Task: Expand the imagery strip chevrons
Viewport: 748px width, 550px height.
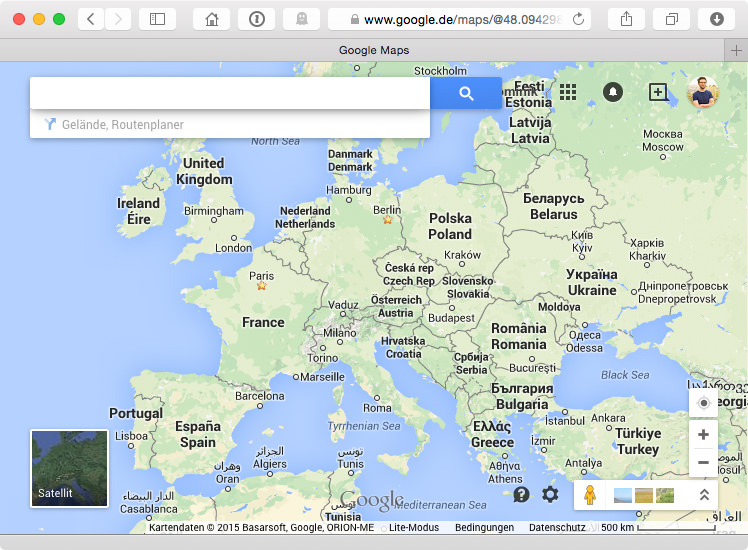Action: 704,495
